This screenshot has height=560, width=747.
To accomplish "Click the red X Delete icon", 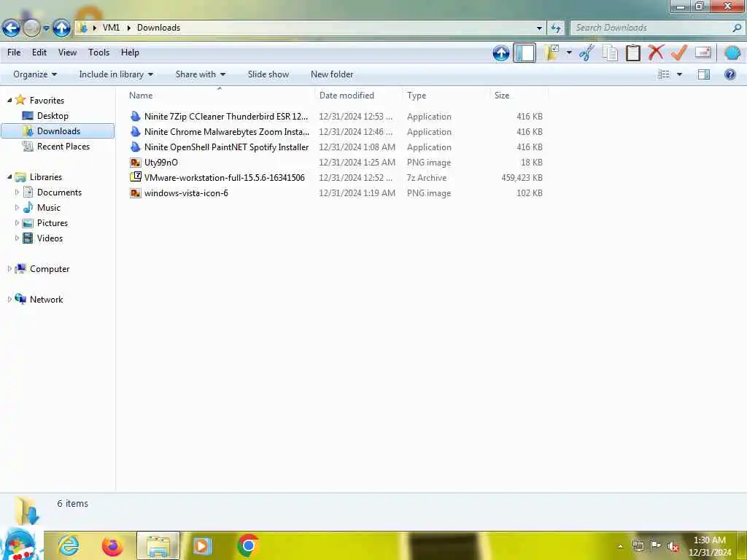I will [x=656, y=52].
